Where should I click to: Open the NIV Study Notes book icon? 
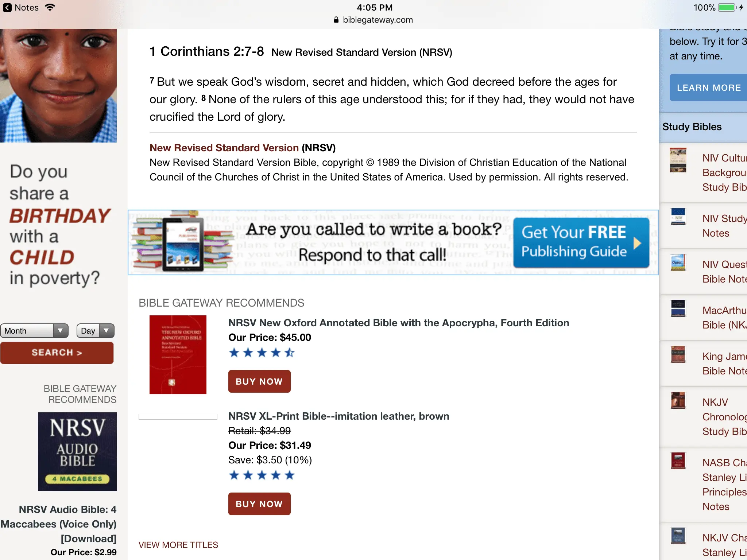coord(678,217)
